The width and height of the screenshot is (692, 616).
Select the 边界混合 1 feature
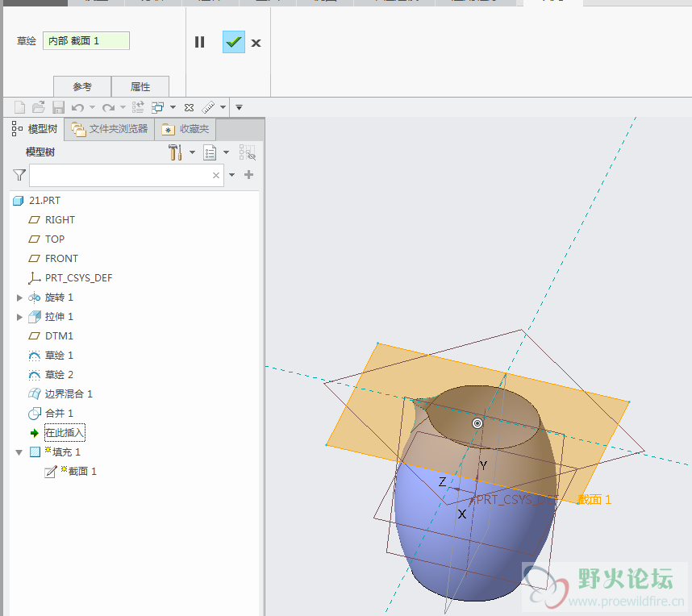69,394
